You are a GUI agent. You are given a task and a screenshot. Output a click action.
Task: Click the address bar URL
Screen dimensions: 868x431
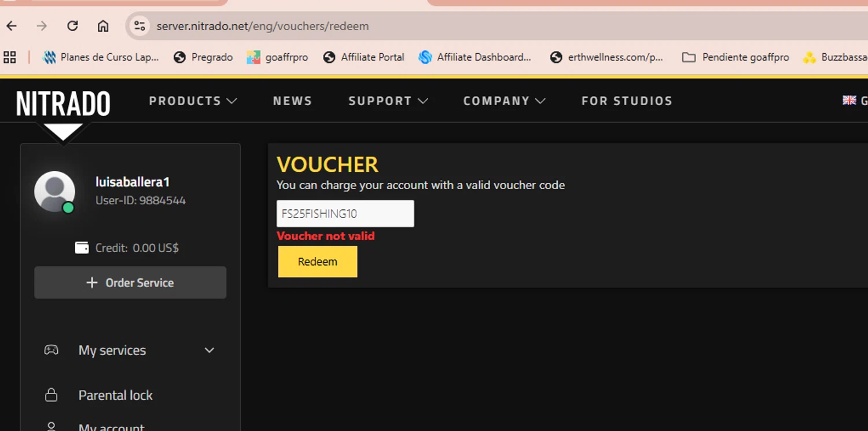(262, 26)
